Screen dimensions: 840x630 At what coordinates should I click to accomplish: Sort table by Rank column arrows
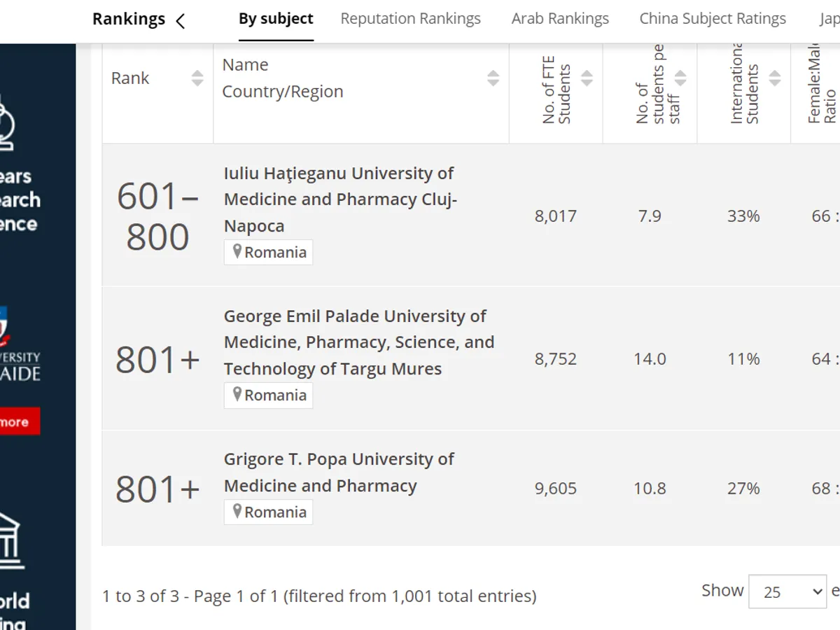197,78
